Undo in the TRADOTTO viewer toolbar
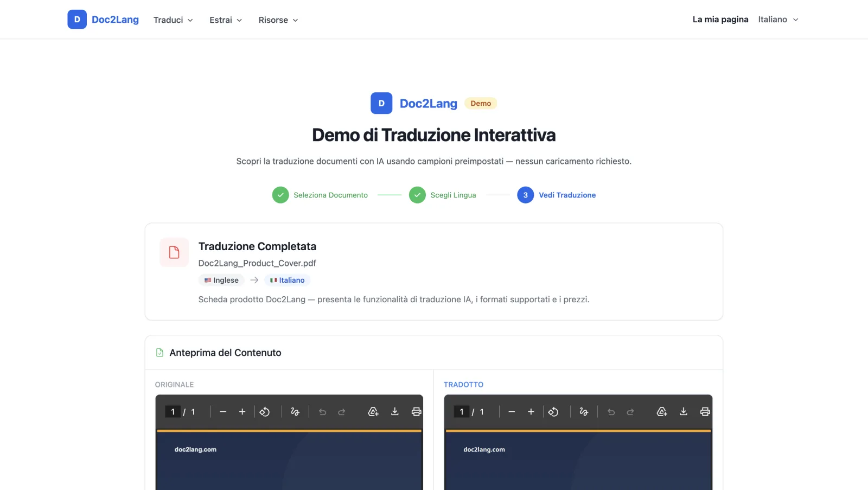Viewport: 868px width, 490px height. (611, 412)
